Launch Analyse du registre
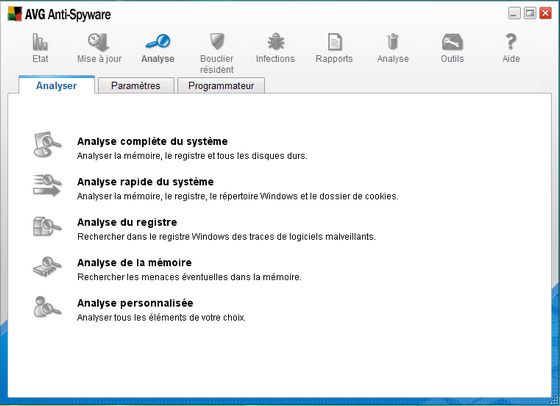560x406 pixels. [127, 222]
